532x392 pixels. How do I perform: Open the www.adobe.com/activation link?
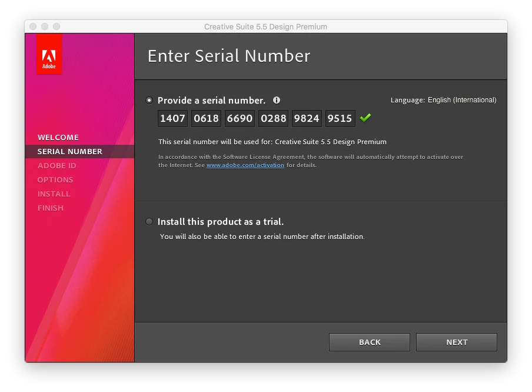click(245, 165)
